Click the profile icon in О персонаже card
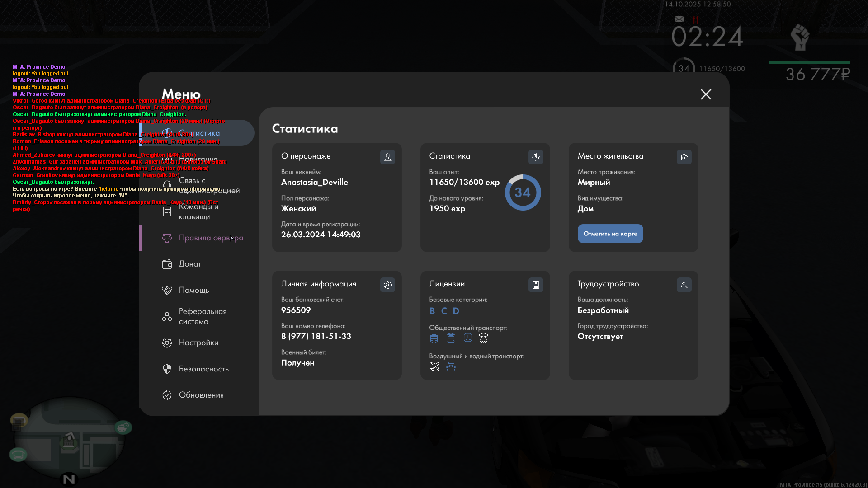Viewport: 868px width, 488px height. click(387, 157)
